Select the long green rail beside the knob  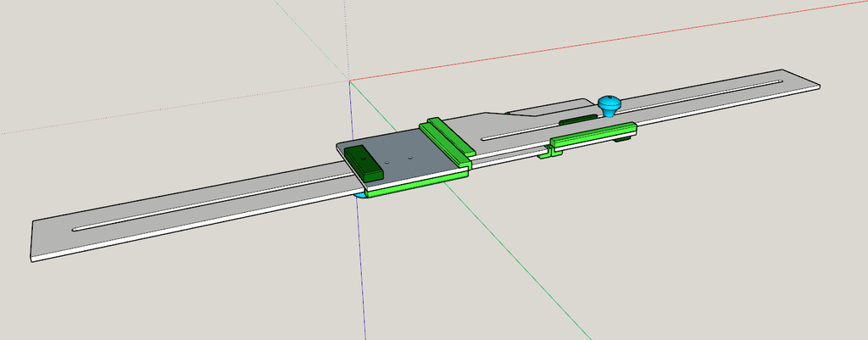(593, 135)
